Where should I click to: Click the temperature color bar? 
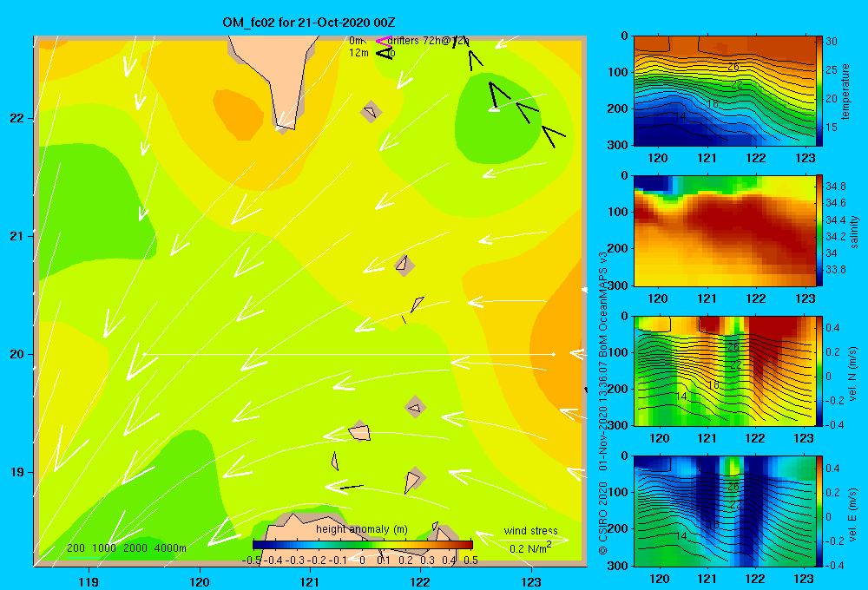point(819,91)
